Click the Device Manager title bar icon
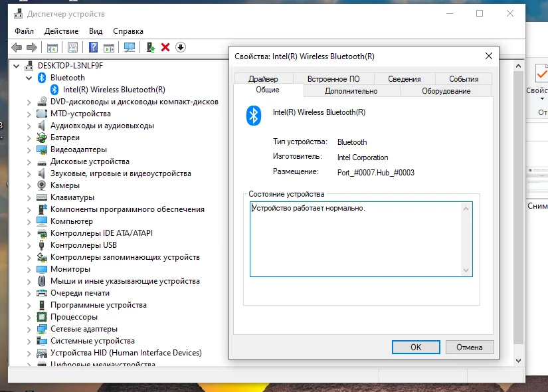Screen dimensions: 548x392 pyautogui.click(x=18, y=14)
